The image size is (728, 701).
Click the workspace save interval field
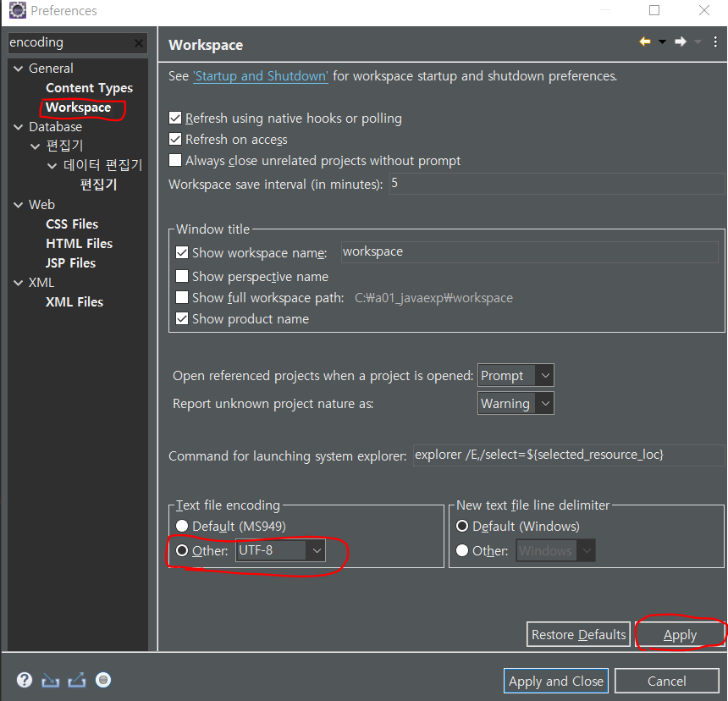click(557, 184)
